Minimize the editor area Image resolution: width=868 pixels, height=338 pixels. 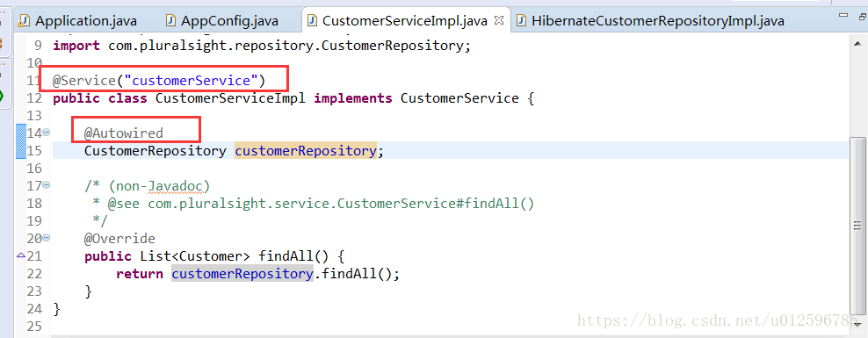843,15
